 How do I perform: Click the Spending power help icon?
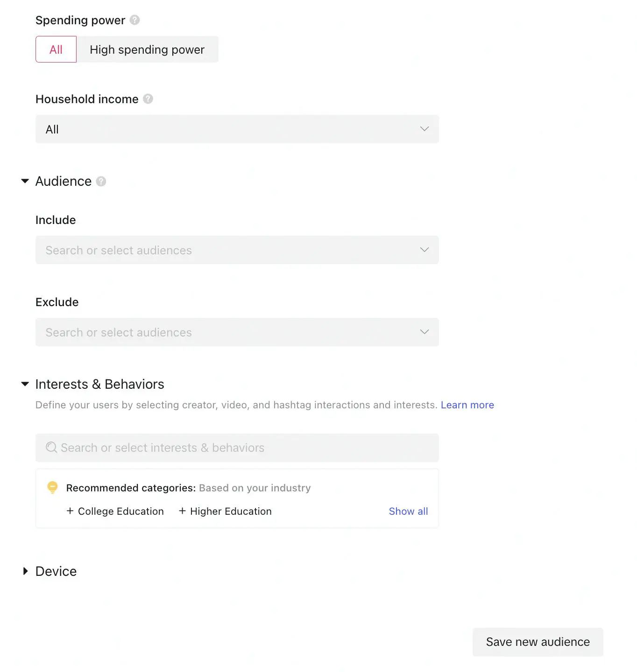click(134, 20)
